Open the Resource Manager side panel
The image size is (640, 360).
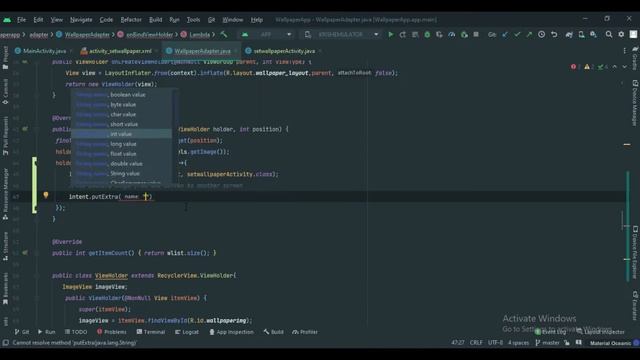point(5,194)
